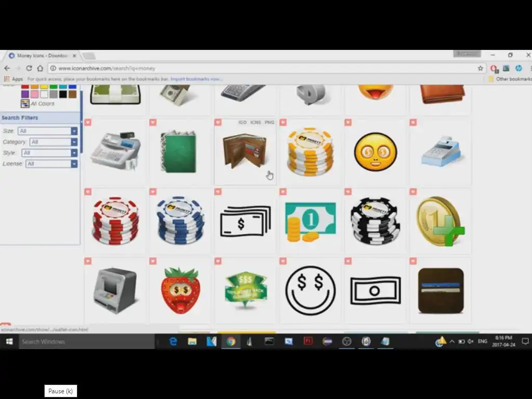Choose PNG format for the wallet icon
This screenshot has height=399, width=532.
coord(270,123)
